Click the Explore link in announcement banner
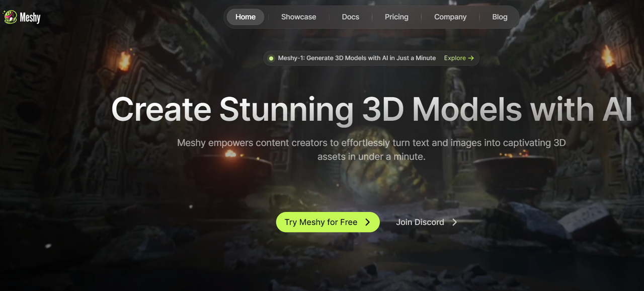The image size is (644, 291). [459, 58]
